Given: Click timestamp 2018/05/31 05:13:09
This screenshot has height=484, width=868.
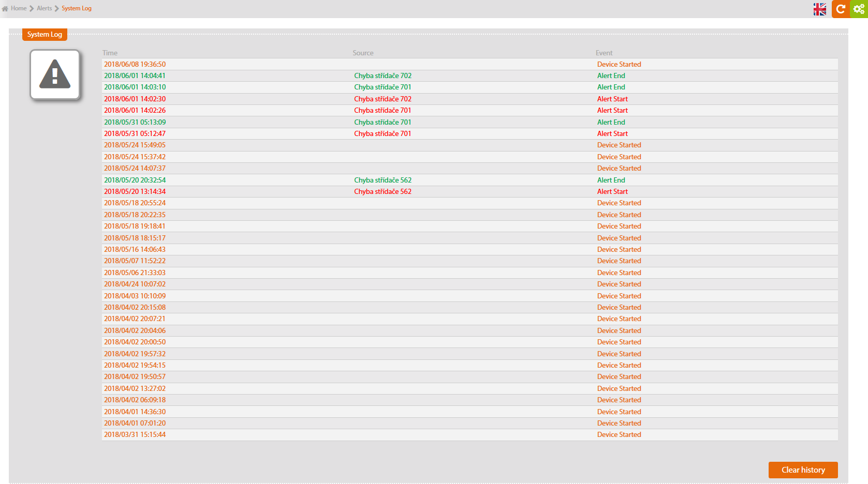Looking at the screenshot, I should [135, 122].
